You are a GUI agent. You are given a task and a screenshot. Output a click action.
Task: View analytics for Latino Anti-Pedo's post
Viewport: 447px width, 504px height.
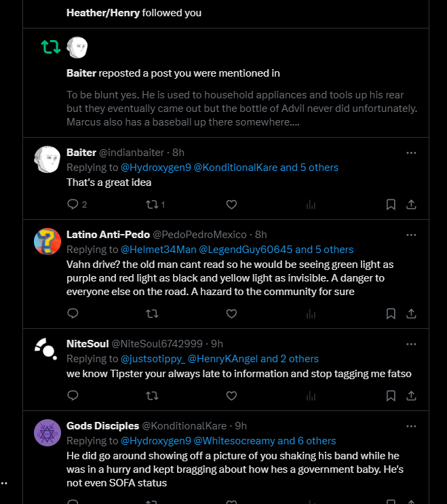click(x=311, y=313)
